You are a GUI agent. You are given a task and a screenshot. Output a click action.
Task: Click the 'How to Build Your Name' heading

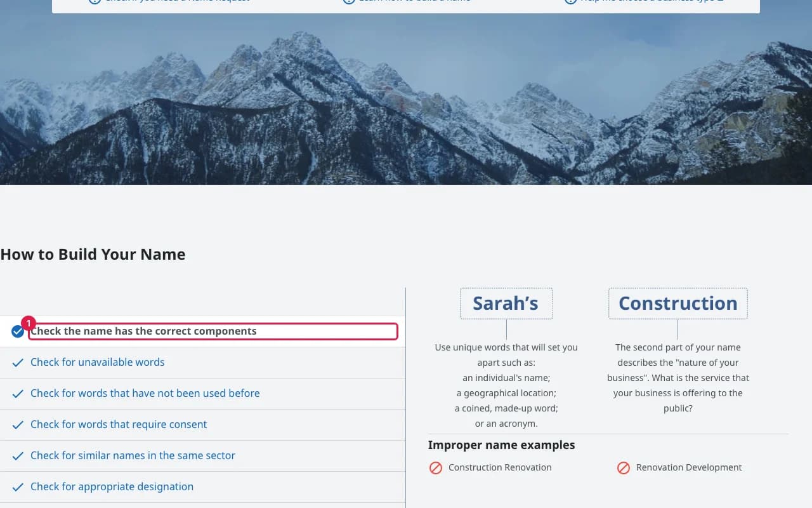pyautogui.click(x=93, y=255)
